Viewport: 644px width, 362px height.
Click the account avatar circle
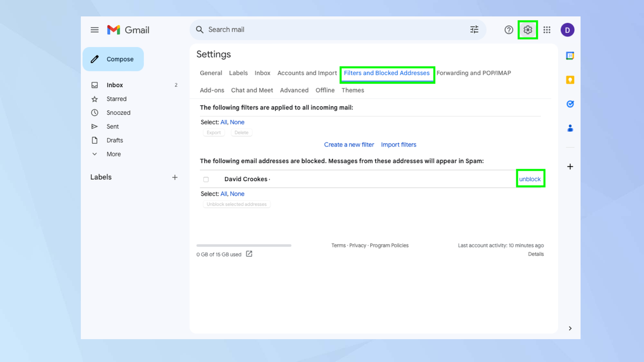click(x=567, y=29)
